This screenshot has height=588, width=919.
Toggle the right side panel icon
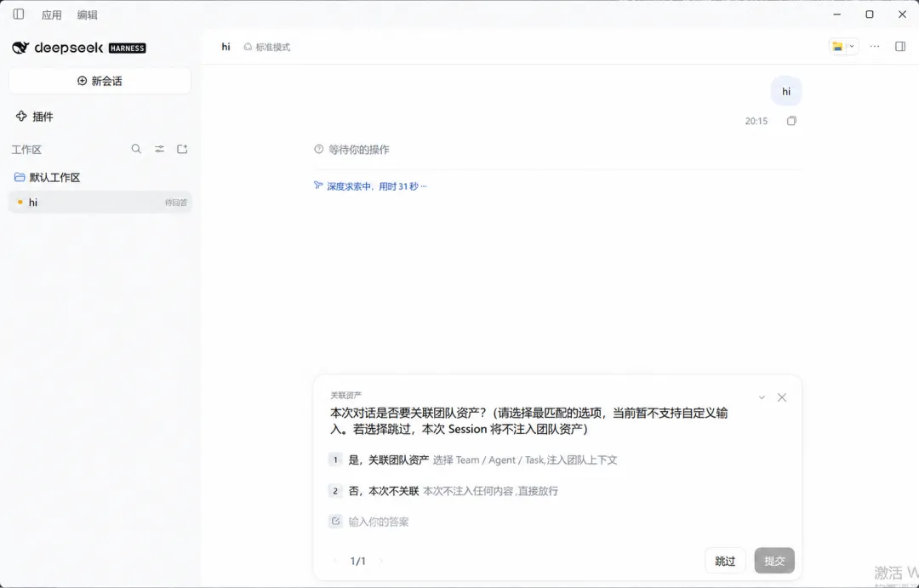click(x=900, y=46)
